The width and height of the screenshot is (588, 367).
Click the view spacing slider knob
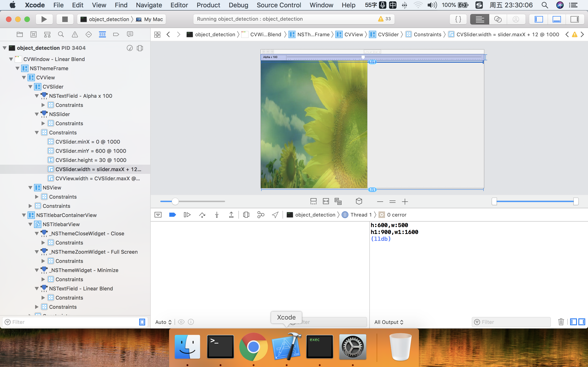[175, 201]
